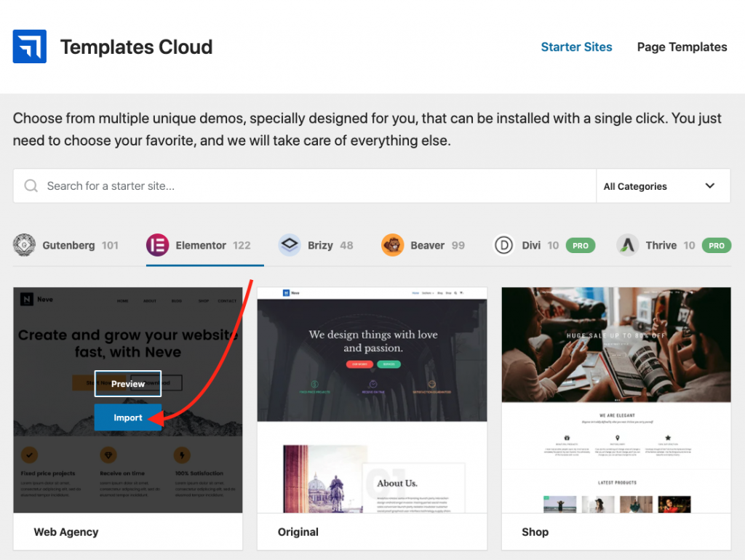Viewport: 745px width, 560px height.
Task: Focus the starter site search field
Action: click(305, 186)
